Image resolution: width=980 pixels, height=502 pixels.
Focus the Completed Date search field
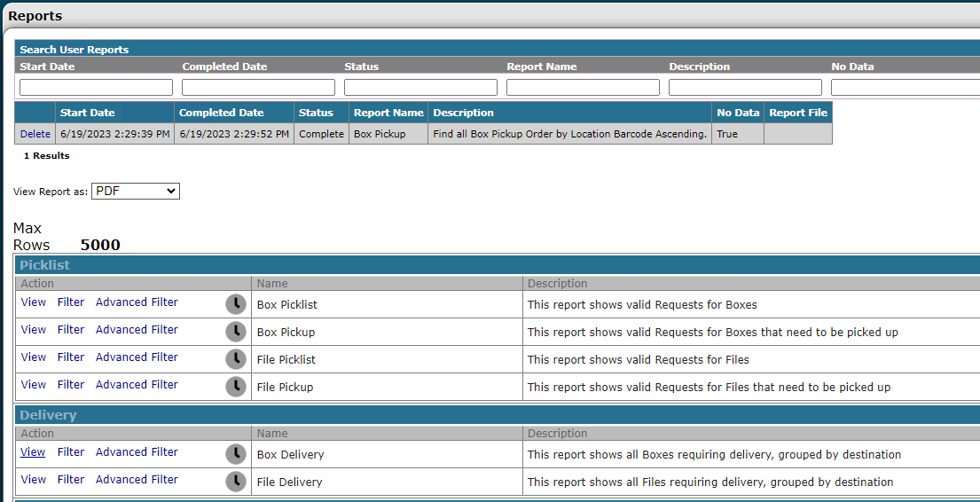coord(258,88)
